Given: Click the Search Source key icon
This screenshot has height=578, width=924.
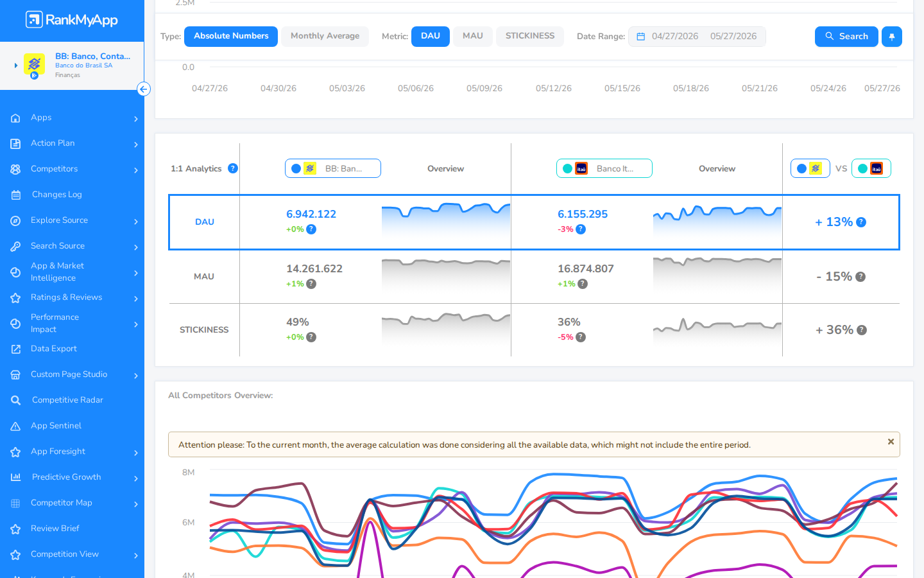Looking at the screenshot, I should (15, 247).
